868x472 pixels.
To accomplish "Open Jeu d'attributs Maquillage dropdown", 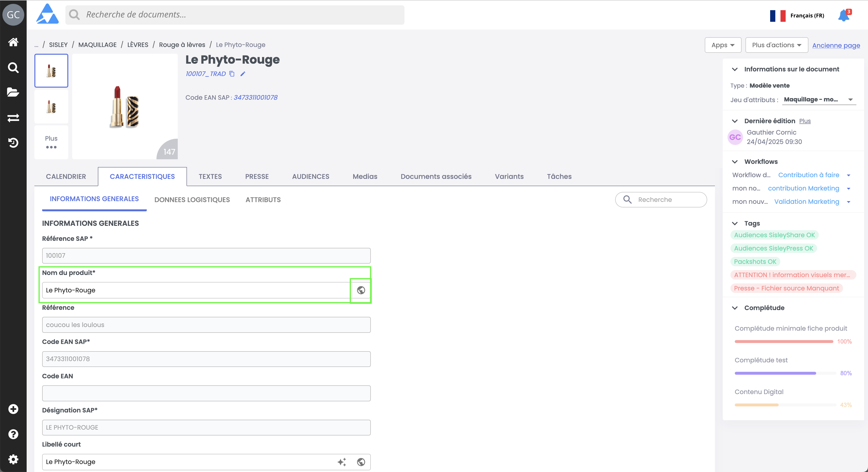I will click(819, 100).
